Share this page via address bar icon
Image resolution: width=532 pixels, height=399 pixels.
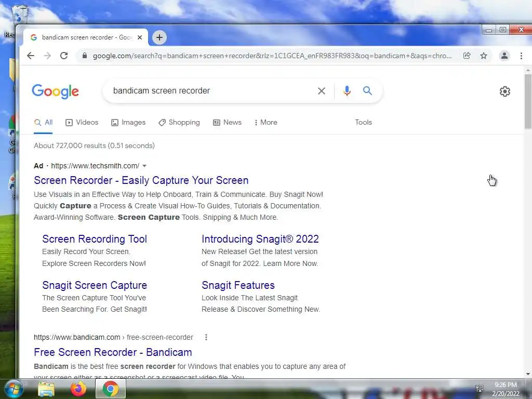467,56
